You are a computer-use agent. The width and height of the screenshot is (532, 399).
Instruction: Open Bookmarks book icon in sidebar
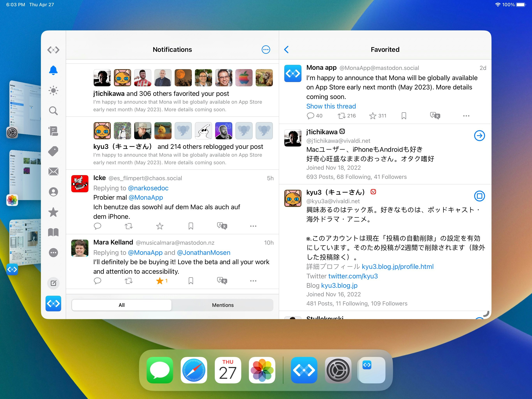(53, 232)
